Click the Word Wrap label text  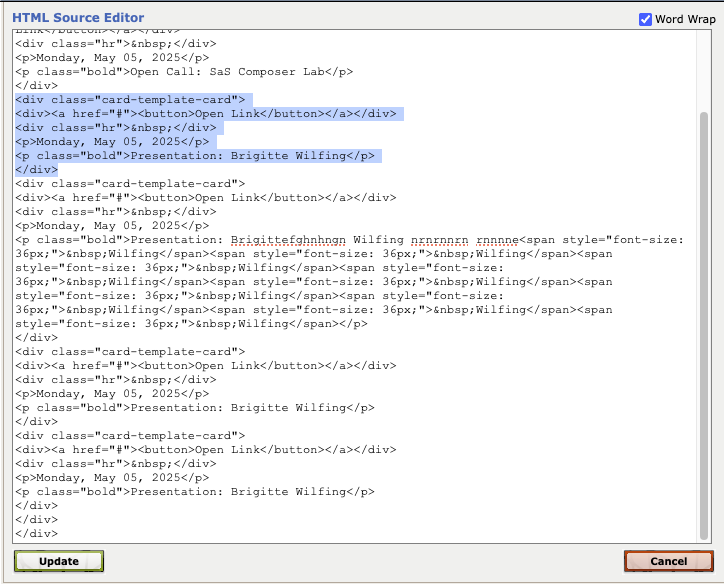683,19
